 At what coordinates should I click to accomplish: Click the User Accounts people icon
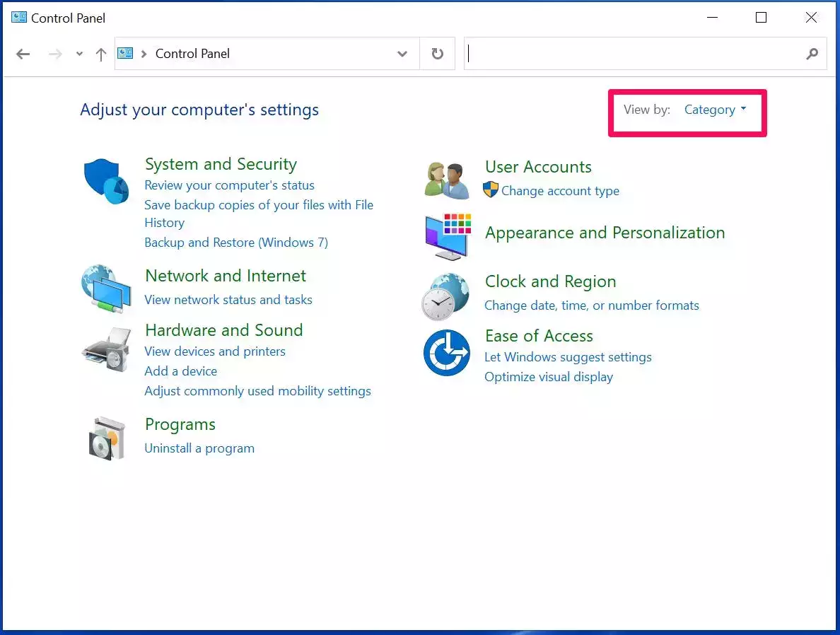click(447, 180)
